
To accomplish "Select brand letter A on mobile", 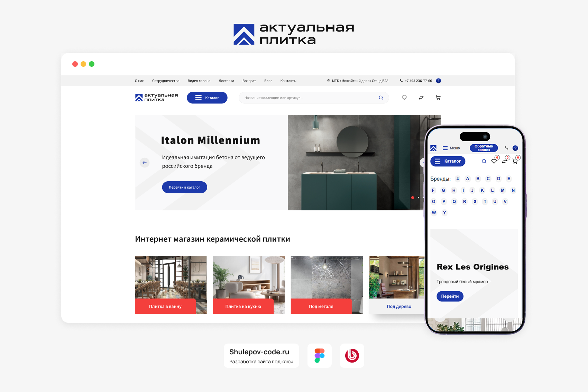I will pyautogui.click(x=468, y=179).
